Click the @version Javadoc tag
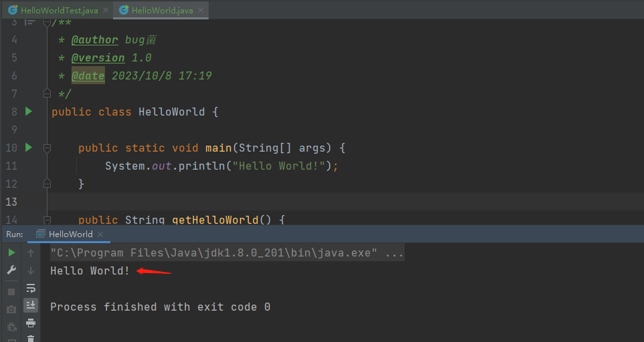Image resolution: width=644 pixels, height=342 pixels. [x=98, y=58]
